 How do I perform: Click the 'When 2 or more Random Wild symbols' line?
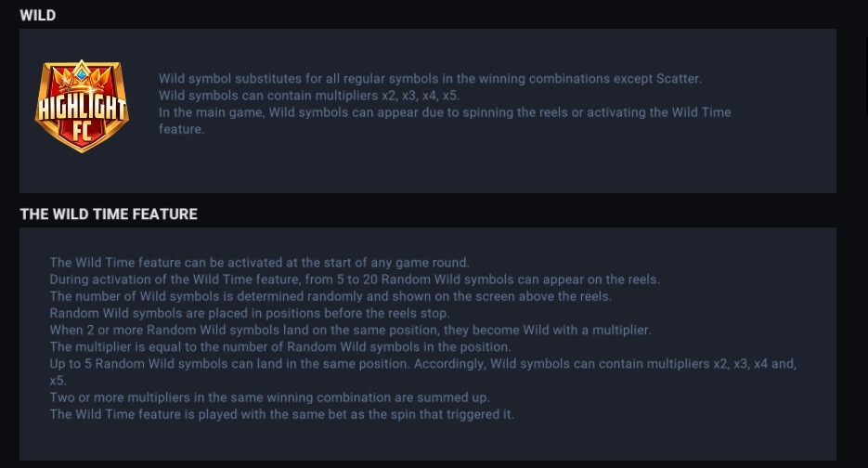(x=350, y=330)
